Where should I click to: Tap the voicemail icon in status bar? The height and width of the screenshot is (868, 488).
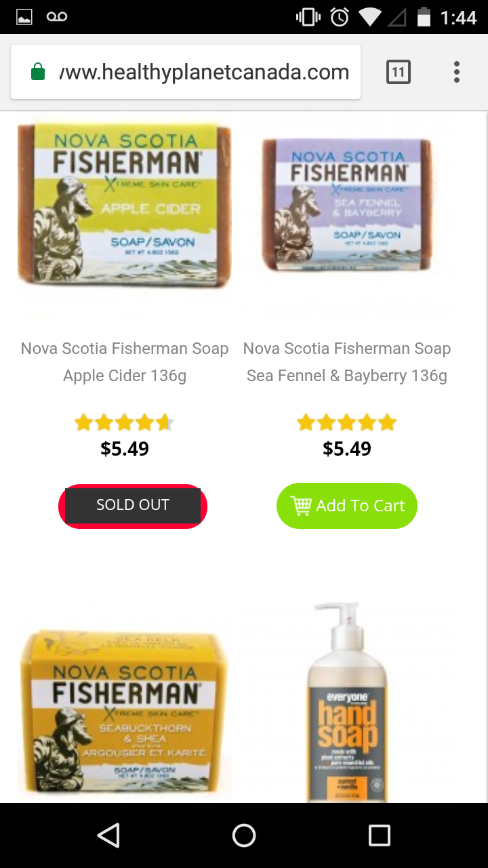(57, 17)
